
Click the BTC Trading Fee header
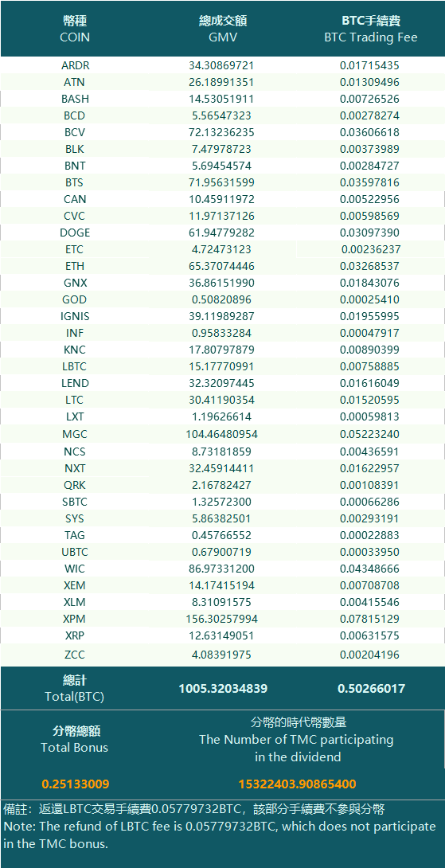371,29
